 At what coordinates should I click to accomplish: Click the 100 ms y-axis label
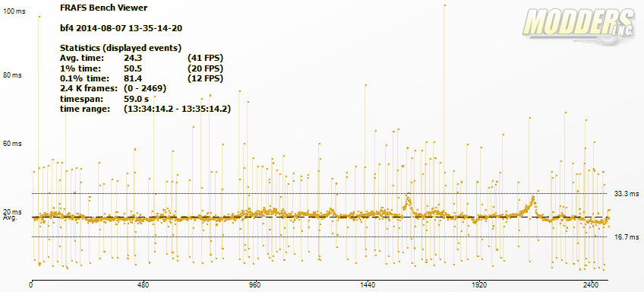click(14, 11)
